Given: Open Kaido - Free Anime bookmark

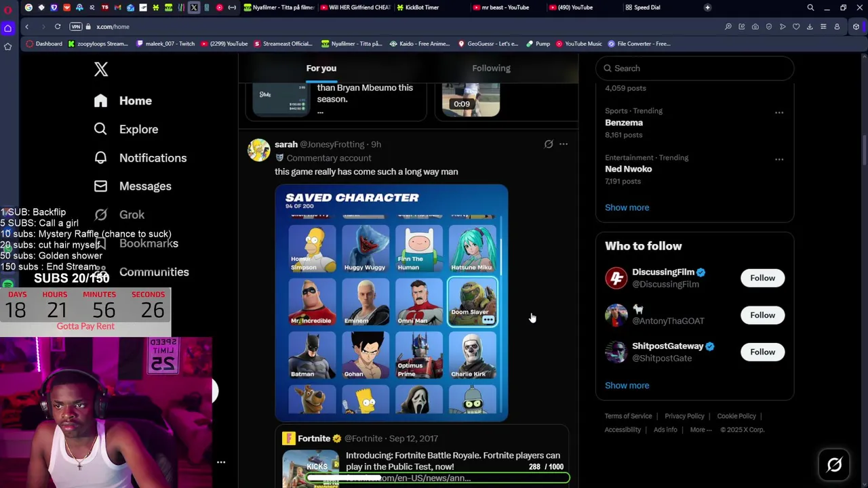Looking at the screenshot, I should 420,43.
